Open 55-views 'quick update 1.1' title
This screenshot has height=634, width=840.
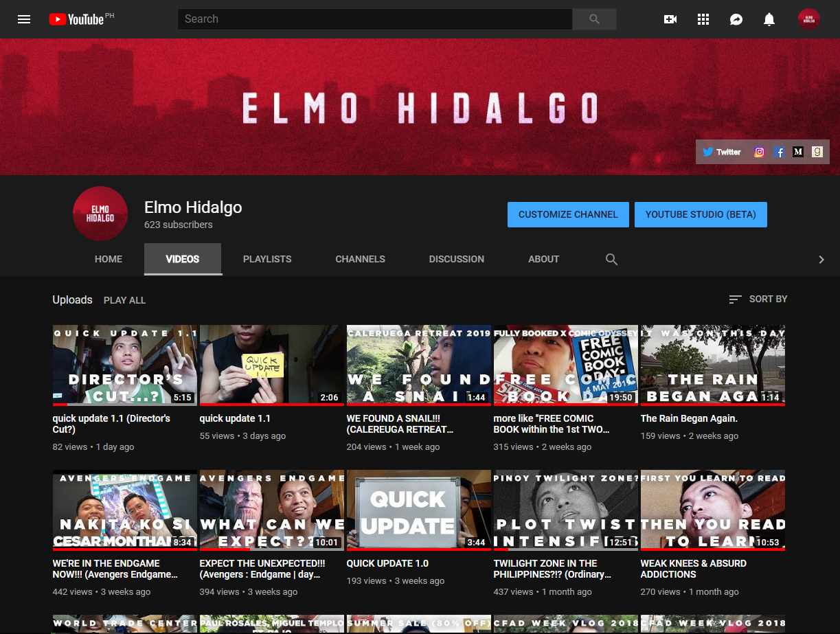tap(235, 418)
